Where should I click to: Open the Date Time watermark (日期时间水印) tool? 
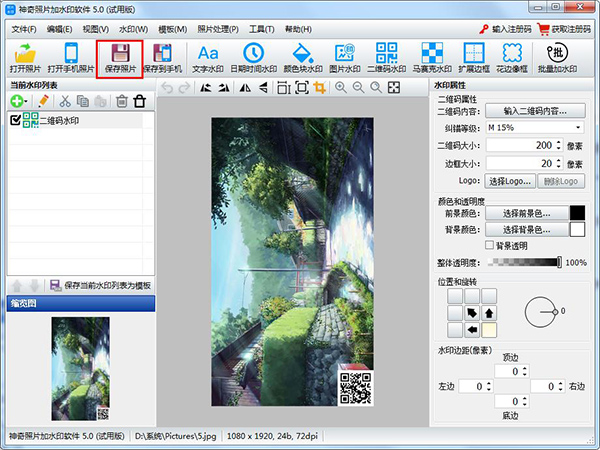[x=254, y=58]
